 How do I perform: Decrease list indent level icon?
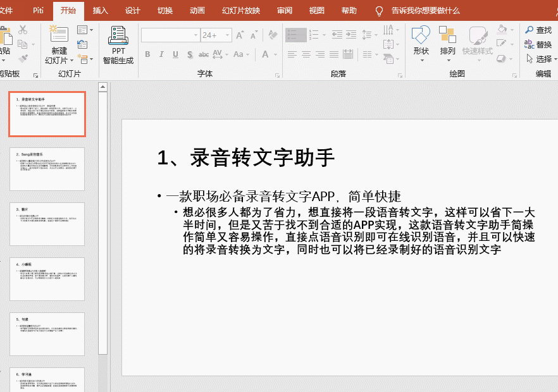tap(337, 35)
